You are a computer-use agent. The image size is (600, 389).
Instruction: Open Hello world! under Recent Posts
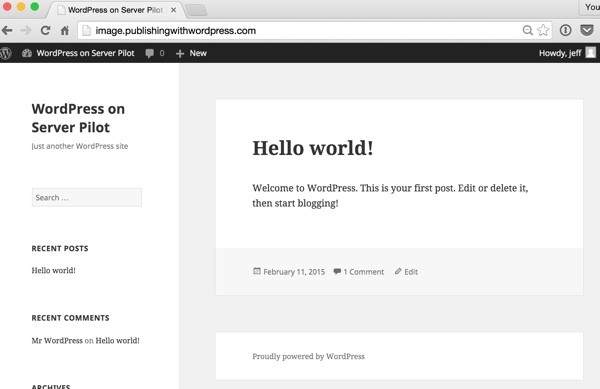54,270
